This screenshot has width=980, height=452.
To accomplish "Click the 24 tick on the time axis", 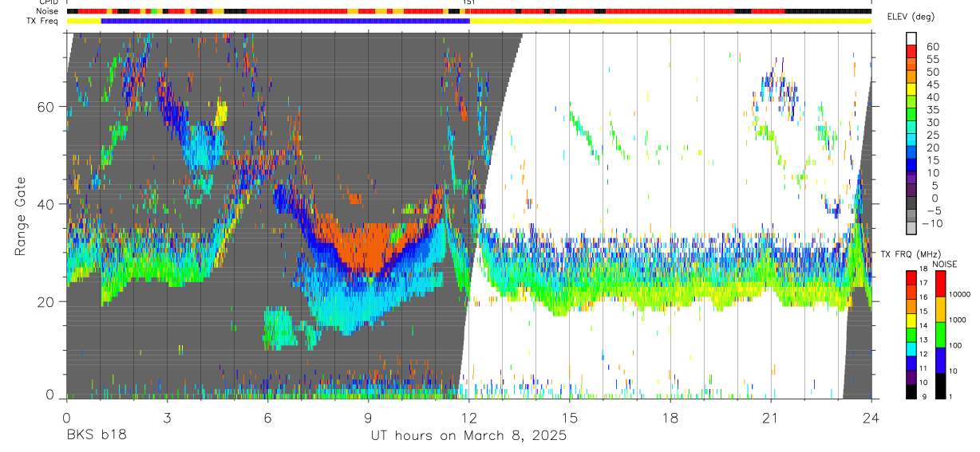I will click(871, 417).
